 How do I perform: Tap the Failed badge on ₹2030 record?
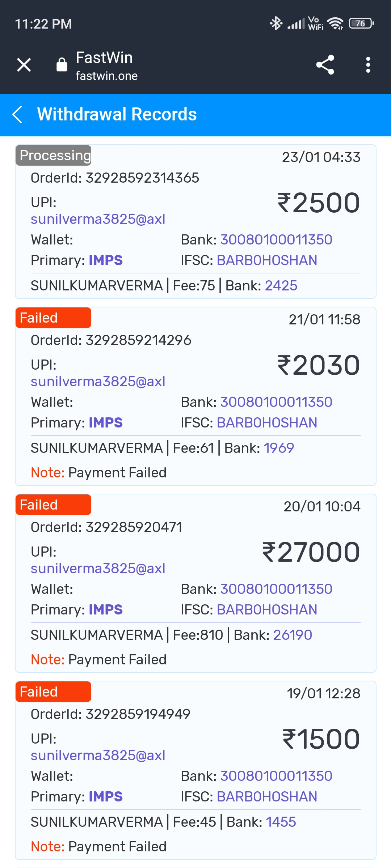tap(54, 318)
